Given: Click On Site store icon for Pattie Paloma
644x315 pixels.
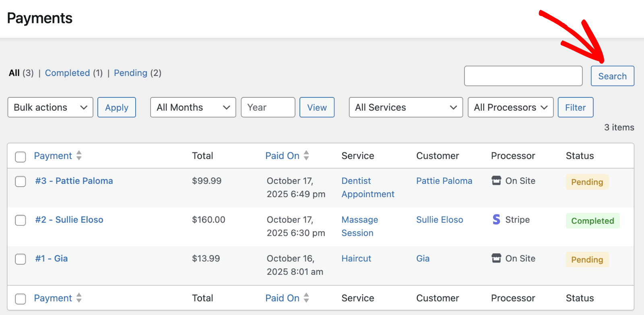Looking at the screenshot, I should (x=496, y=181).
